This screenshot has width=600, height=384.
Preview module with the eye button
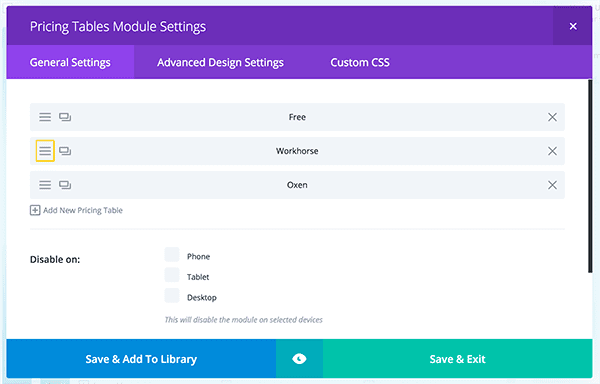pyautogui.click(x=299, y=359)
